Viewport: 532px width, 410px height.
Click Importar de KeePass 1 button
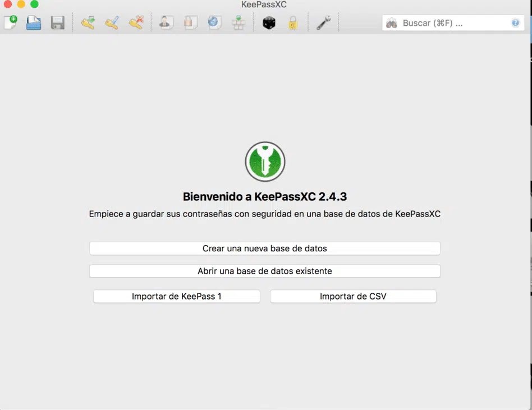[176, 296]
